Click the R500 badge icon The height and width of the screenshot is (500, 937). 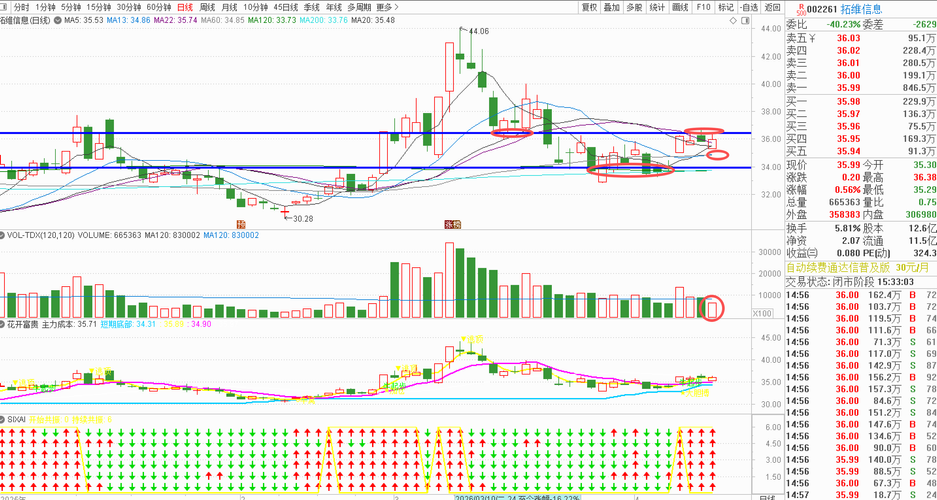pyautogui.click(x=801, y=9)
